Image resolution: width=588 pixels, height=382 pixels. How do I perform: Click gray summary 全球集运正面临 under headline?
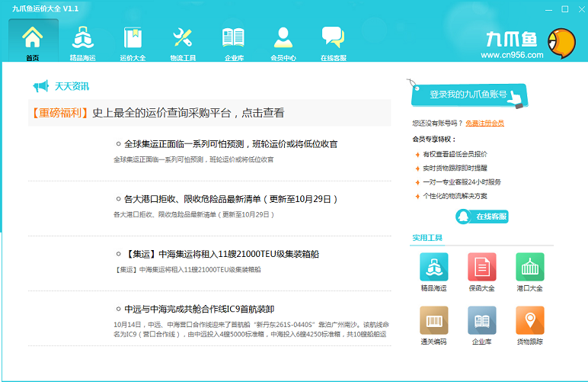193,159
